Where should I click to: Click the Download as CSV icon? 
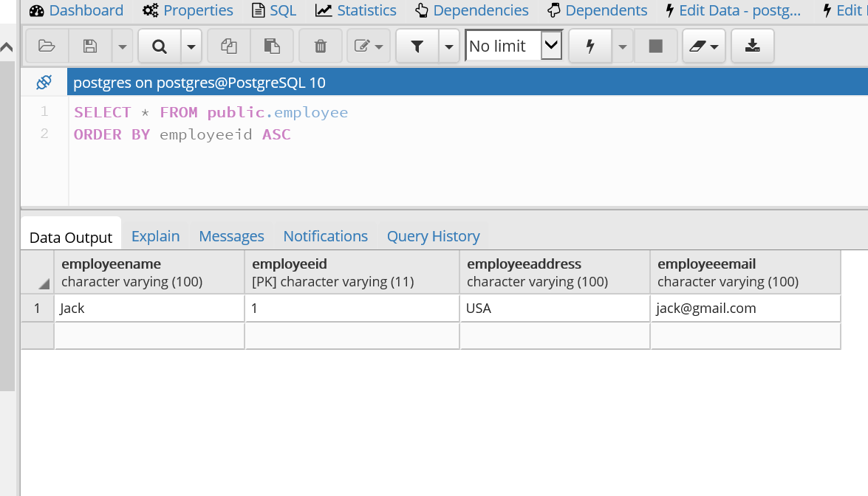(x=752, y=46)
